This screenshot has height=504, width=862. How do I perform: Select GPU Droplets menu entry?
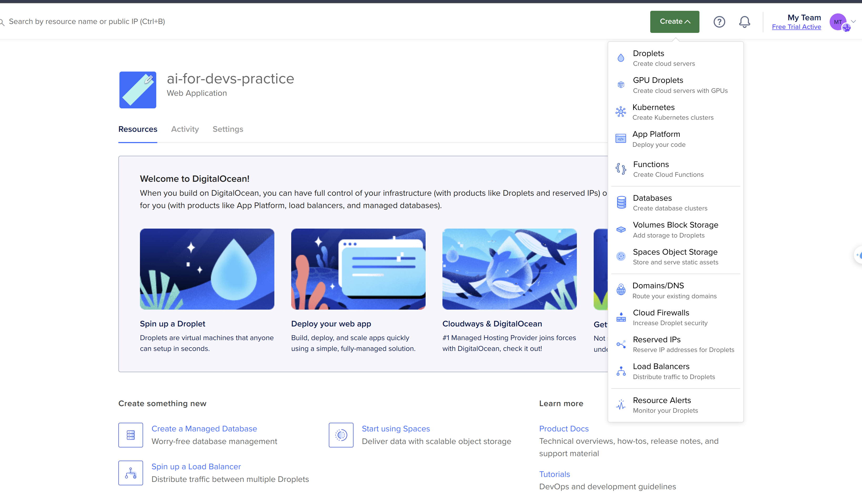675,85
